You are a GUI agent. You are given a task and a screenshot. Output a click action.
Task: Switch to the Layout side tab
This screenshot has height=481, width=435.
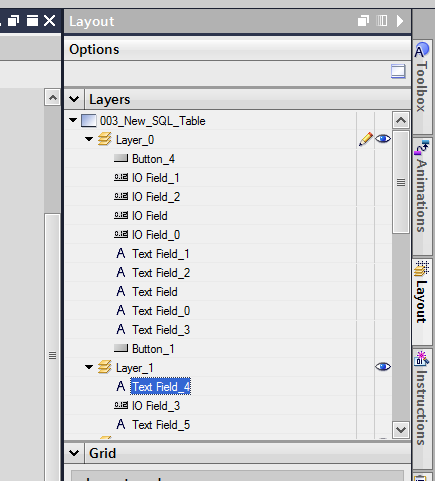(422, 302)
